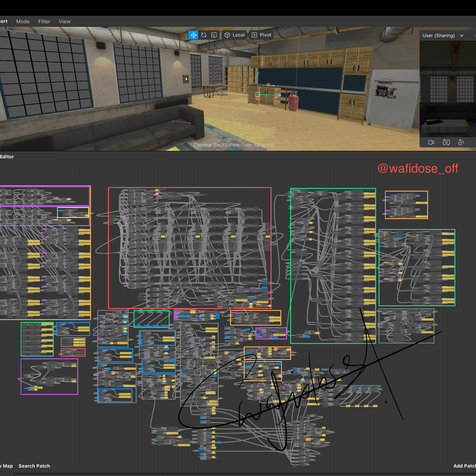This screenshot has height=476, width=476.
Task: Select the Rotate manipulator tool
Action: 203,35
